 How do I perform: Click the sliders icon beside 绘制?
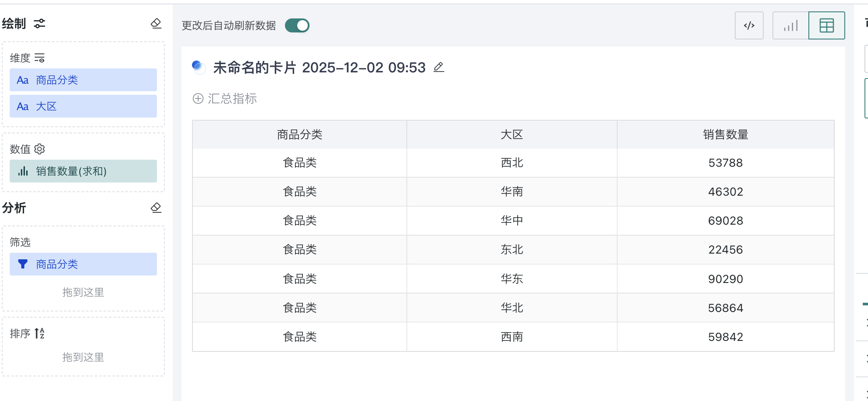[39, 24]
